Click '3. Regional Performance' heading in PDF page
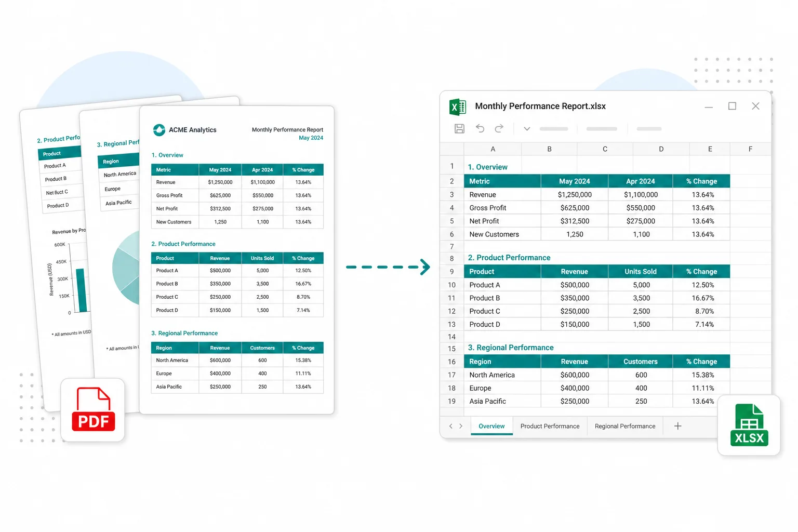Image resolution: width=798 pixels, height=532 pixels. 184,333
